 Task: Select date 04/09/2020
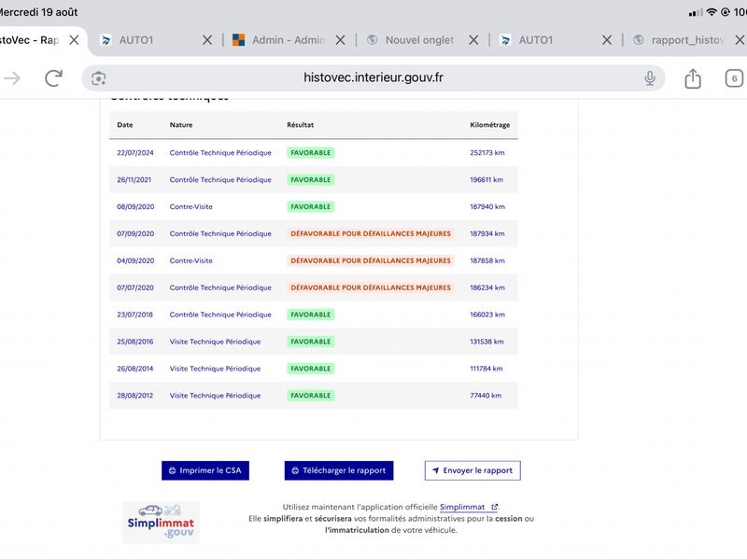(135, 260)
